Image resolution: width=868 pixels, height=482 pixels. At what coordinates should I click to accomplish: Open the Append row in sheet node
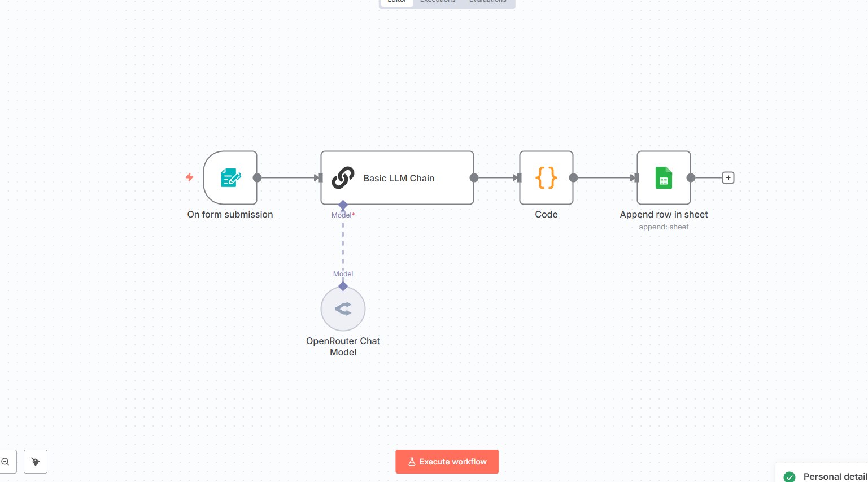(664, 177)
